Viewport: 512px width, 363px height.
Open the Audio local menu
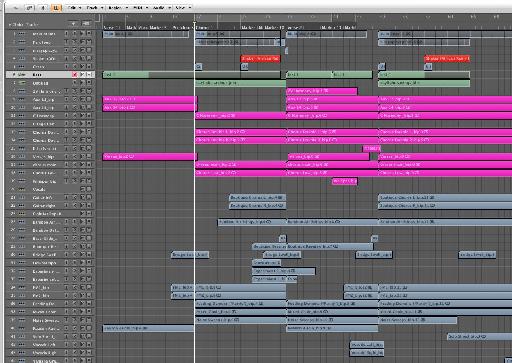tap(162, 7)
